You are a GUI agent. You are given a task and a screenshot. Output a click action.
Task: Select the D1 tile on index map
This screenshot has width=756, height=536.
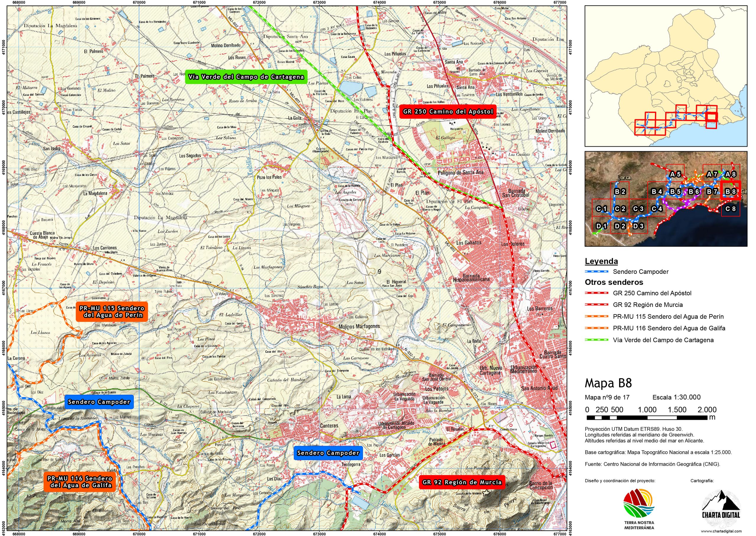point(601,226)
